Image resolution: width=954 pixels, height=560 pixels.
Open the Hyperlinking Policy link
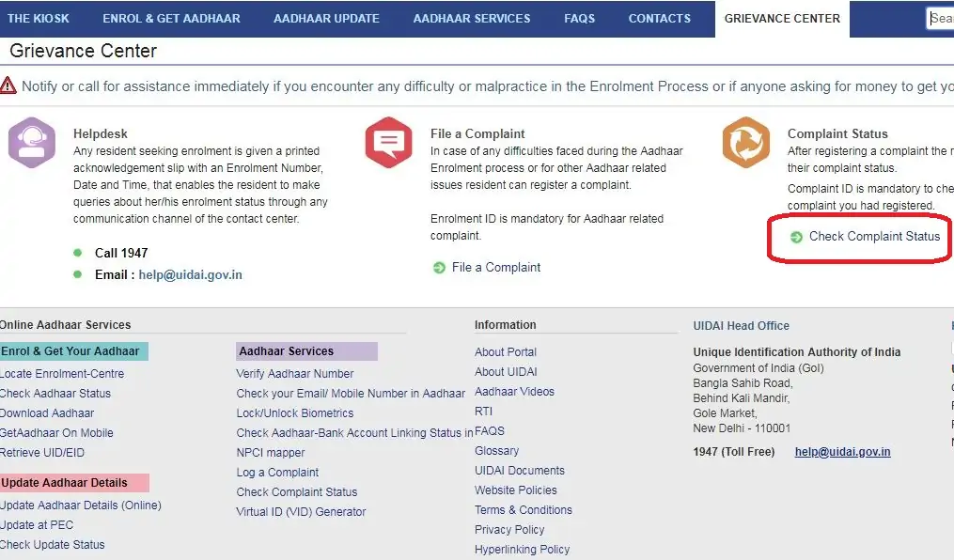522,550
